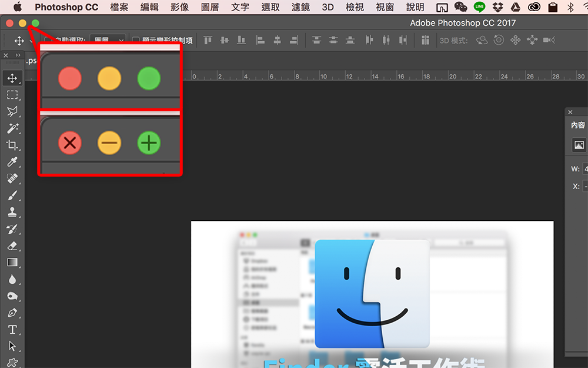The image size is (588, 368).
Task: Align horizontal centers of layers
Action: tap(277, 40)
